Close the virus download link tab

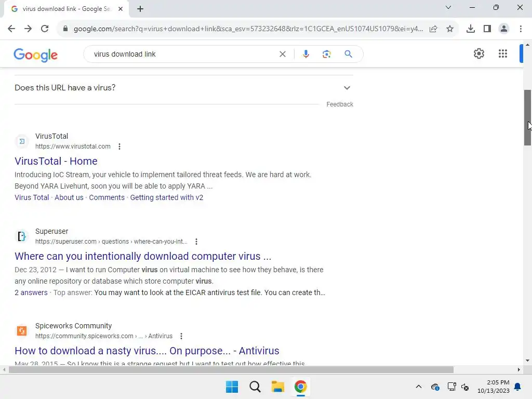121,9
